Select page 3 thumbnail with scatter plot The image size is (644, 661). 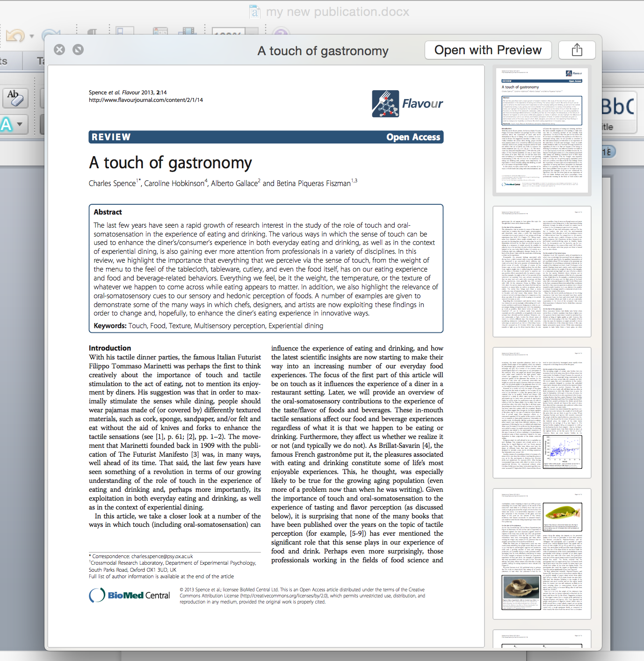[542, 413]
